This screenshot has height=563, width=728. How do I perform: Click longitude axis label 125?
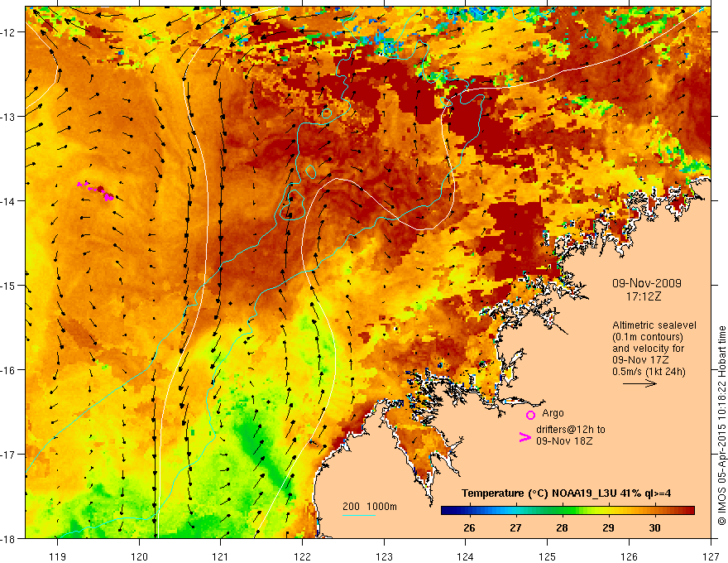(548, 556)
